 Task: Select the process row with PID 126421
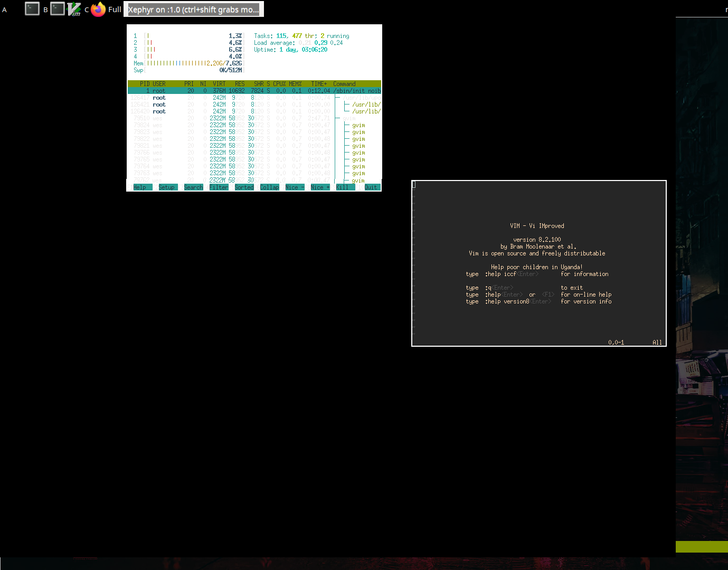pos(254,104)
